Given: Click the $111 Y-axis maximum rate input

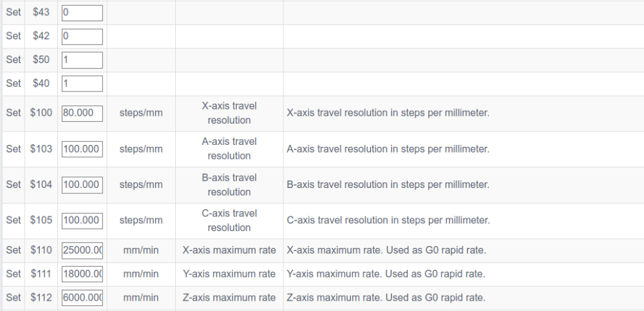Looking at the screenshot, I should [82, 274].
